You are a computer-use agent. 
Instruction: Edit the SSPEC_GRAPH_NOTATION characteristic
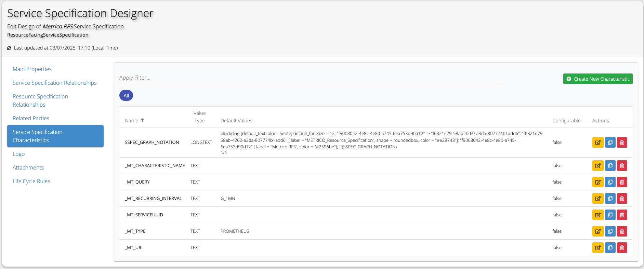[x=597, y=143]
